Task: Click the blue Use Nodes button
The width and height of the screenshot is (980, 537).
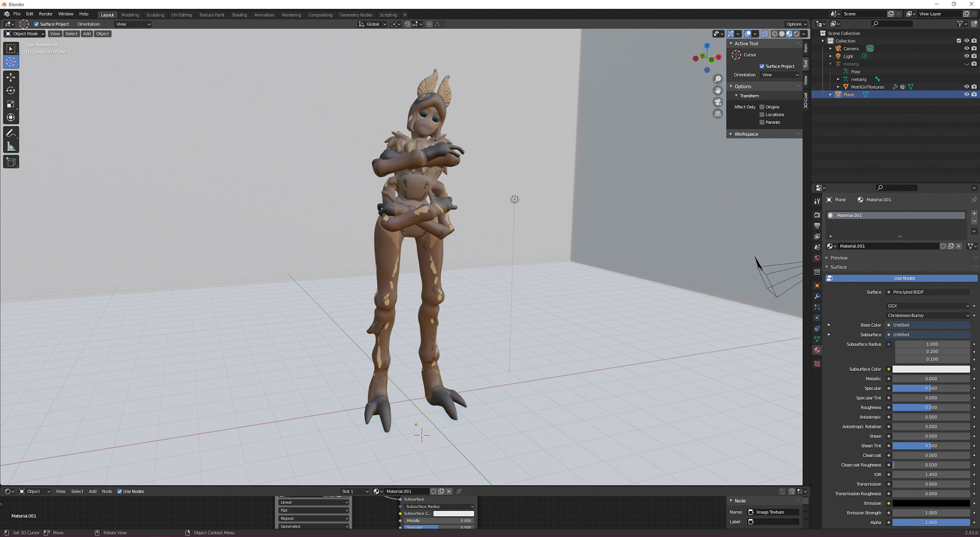Action: pos(901,278)
